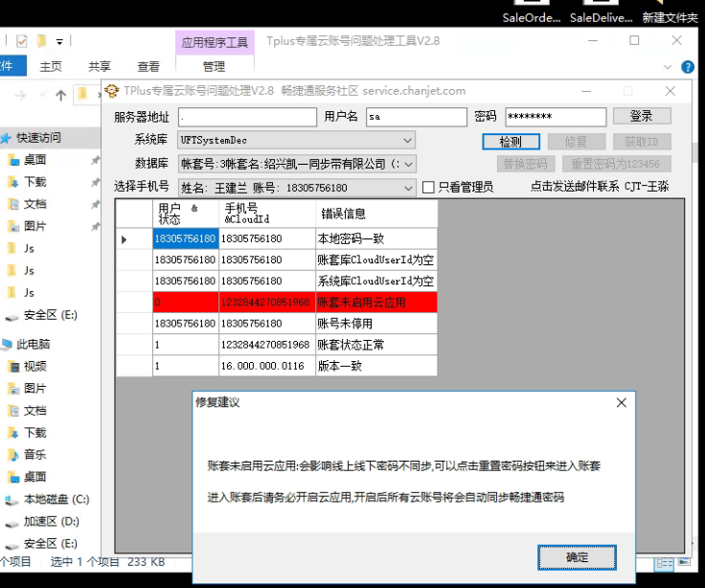The height and width of the screenshot is (588, 705).
Task: Select the 账套状态正常 cell
Action: [x=376, y=345]
